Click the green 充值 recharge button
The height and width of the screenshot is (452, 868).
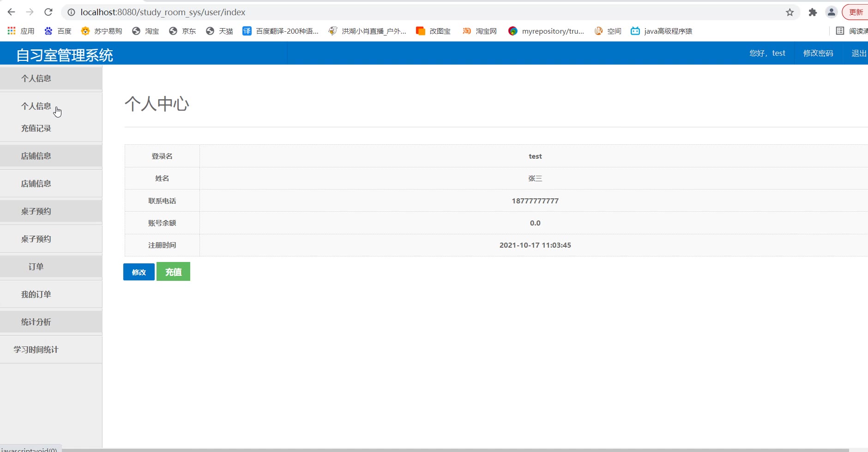tap(173, 272)
